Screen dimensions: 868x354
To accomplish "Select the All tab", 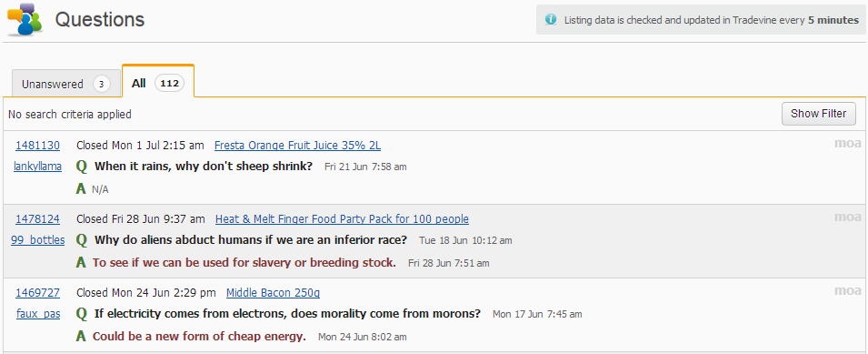I will (x=158, y=81).
